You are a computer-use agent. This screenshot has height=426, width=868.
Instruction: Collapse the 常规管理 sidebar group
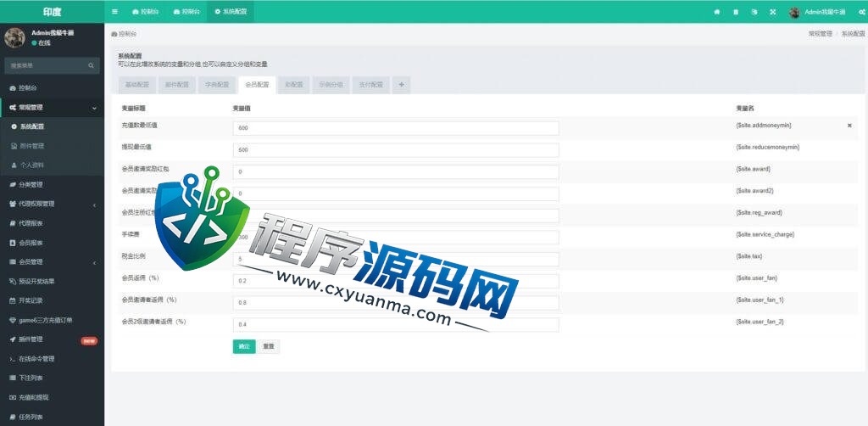click(x=52, y=108)
